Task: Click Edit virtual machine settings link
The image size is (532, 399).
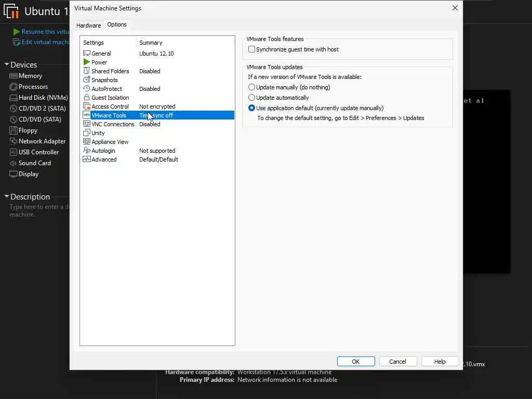Action: (x=45, y=42)
